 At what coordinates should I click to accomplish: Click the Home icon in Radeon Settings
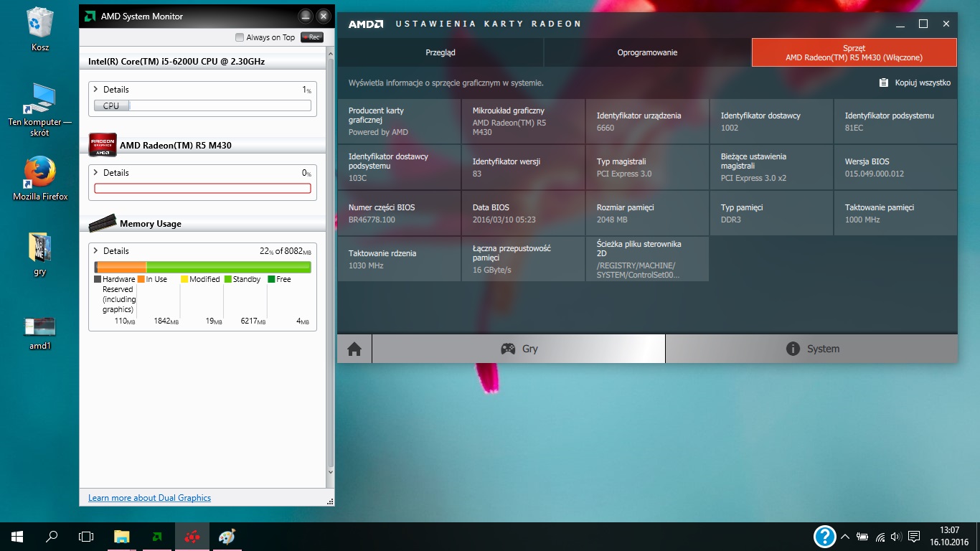click(x=354, y=349)
